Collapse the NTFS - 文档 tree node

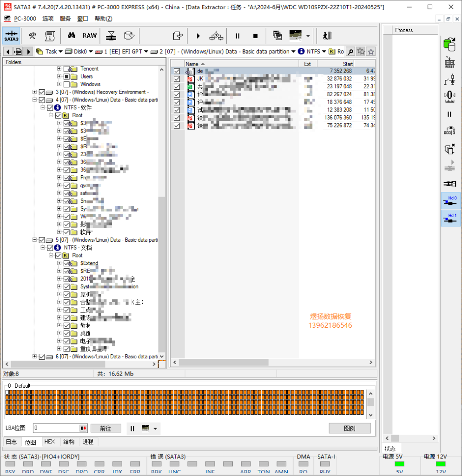tap(43, 247)
